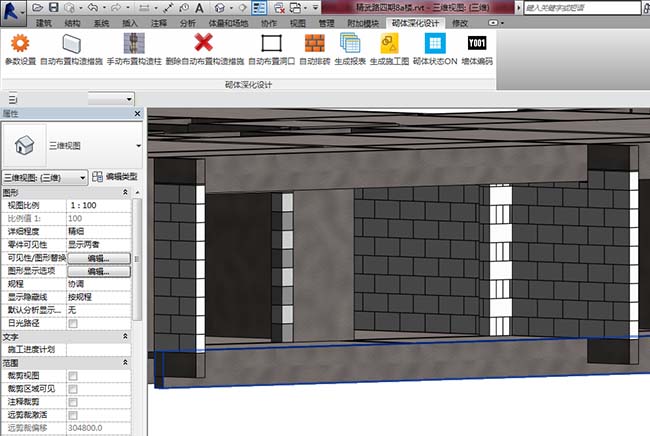Screen dimensions: 650x436
Task: Click the 砌体深化设计 panel title
Action: pos(248,85)
